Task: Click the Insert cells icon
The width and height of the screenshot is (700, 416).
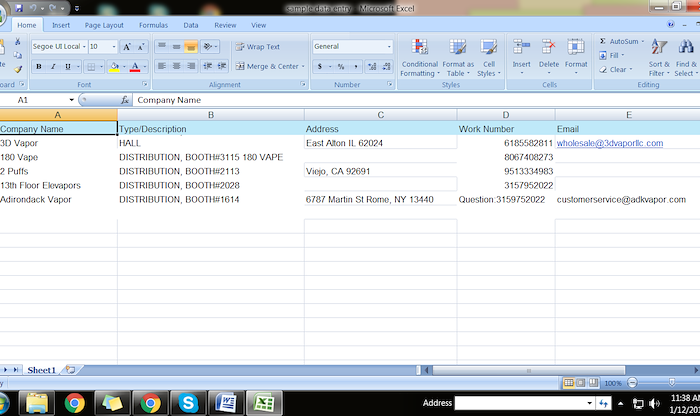Action: (x=521, y=47)
